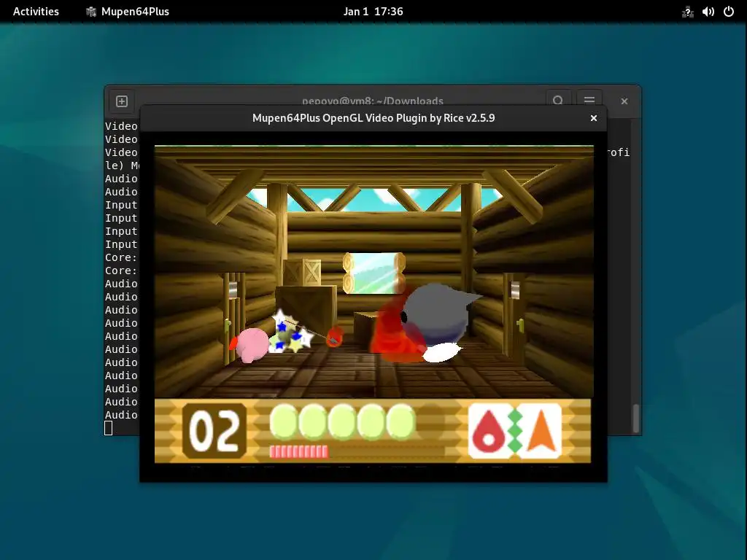The width and height of the screenshot is (747, 560).
Task: Click the pink energy gauge below health
Action: (x=298, y=451)
